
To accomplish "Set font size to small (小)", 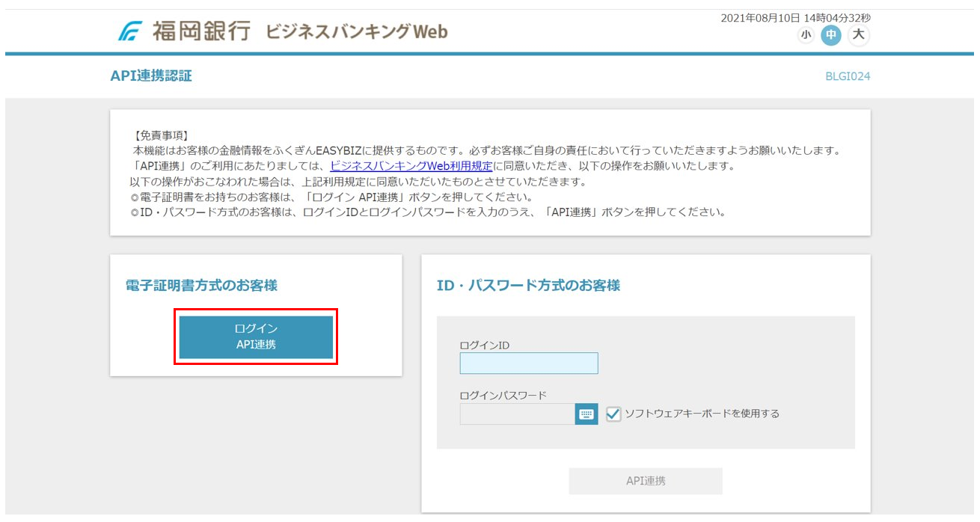I will tap(806, 34).
